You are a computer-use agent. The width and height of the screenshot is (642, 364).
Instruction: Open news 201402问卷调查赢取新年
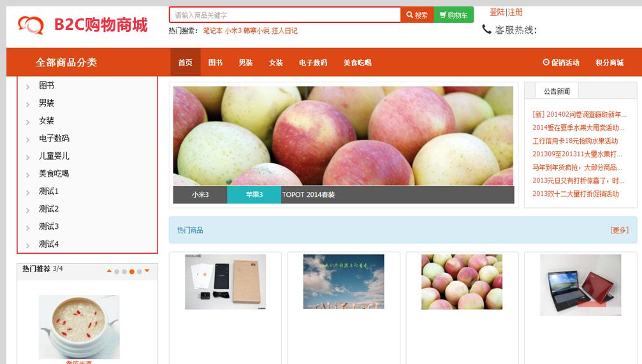pyautogui.click(x=580, y=114)
